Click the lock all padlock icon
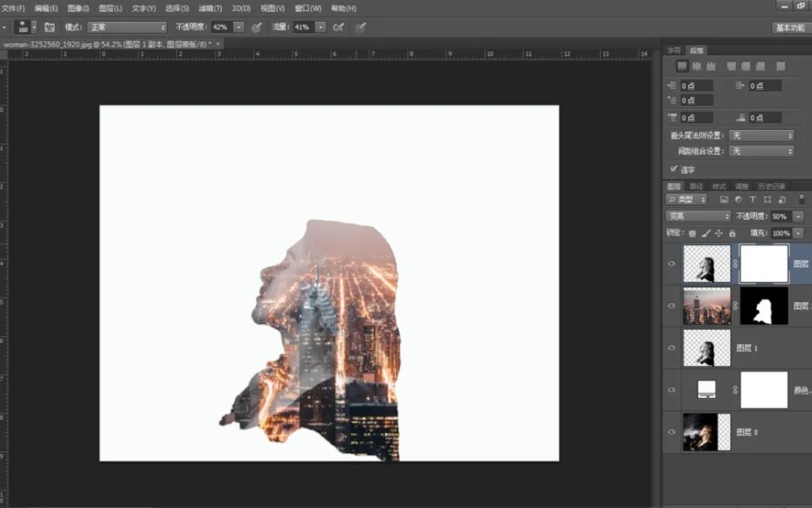The width and height of the screenshot is (812, 508). (732, 234)
